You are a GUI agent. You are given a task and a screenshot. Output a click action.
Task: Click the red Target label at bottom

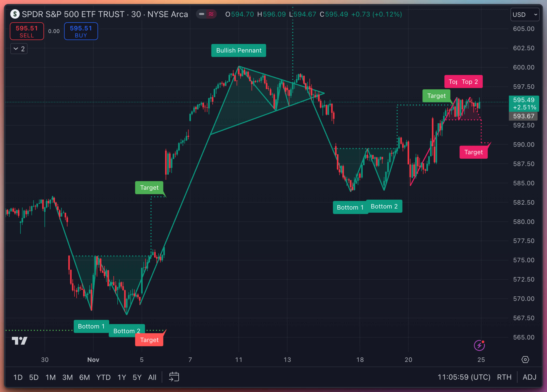pos(149,340)
